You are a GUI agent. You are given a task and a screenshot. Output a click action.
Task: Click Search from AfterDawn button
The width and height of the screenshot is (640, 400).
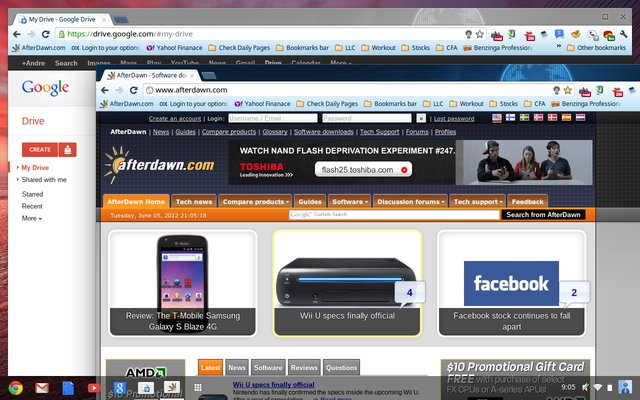(x=543, y=215)
